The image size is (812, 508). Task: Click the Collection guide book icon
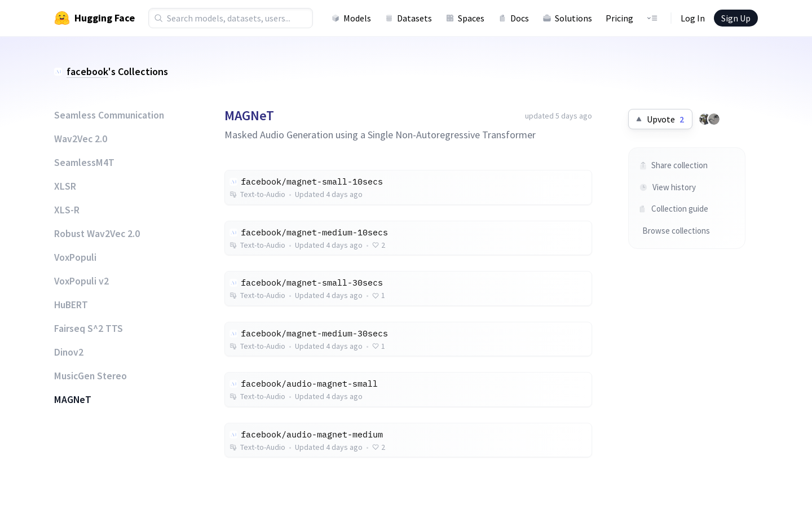pos(642,209)
